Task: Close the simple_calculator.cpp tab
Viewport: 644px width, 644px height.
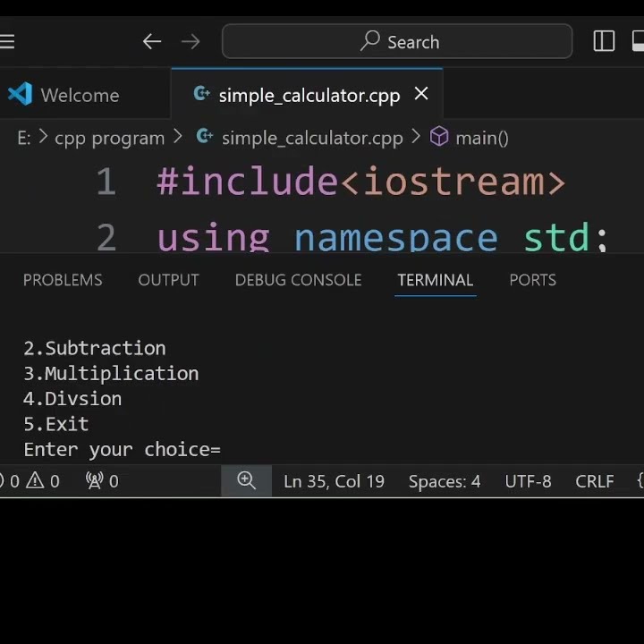Action: pyautogui.click(x=421, y=94)
